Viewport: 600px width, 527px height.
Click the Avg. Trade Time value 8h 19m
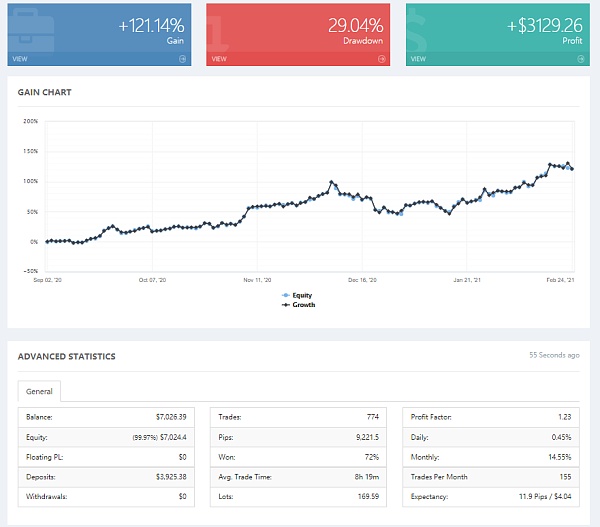[367, 477]
